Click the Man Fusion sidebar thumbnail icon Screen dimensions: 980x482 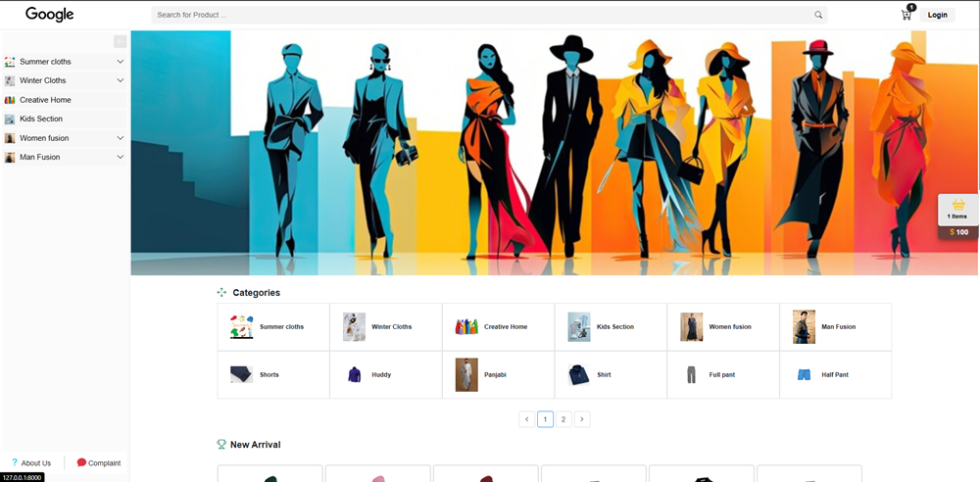tap(10, 158)
